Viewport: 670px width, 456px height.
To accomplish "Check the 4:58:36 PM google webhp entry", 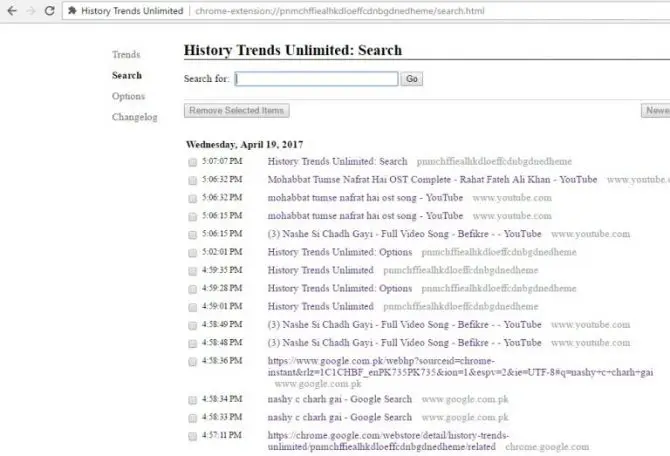I will pos(193,362).
